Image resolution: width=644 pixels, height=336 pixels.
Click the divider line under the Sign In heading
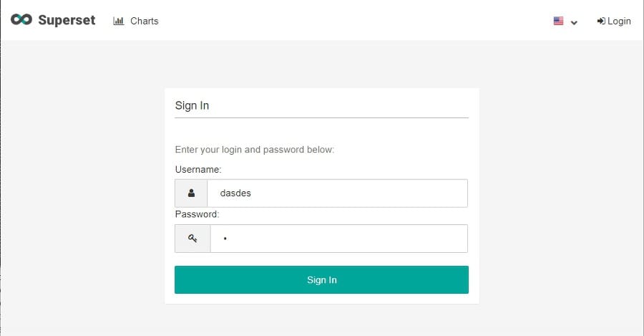(321, 117)
